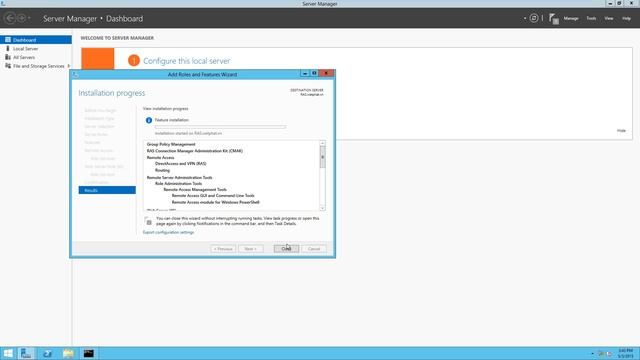Click Remote Access GUI and Command-Line Tools
This screenshot has height=360, width=640.
(x=213, y=196)
